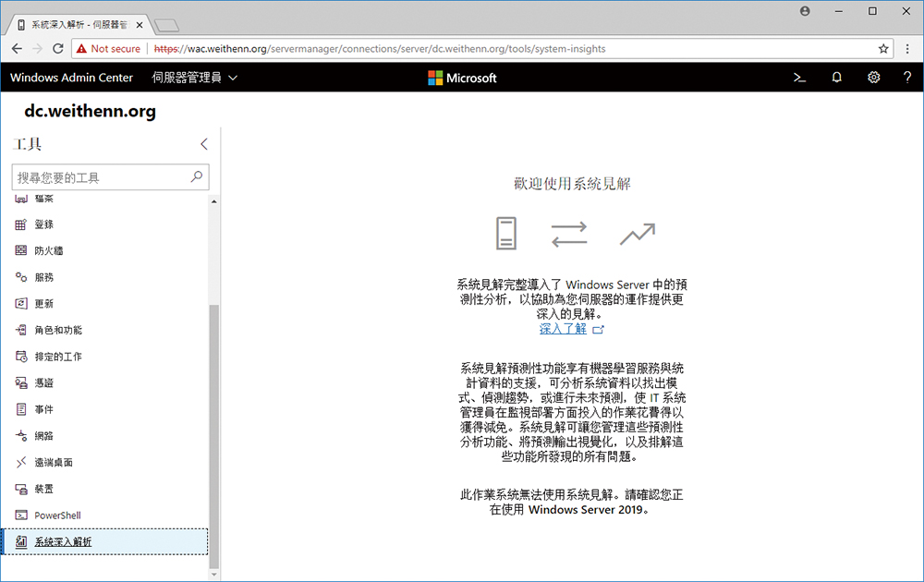Close the 系統深入解析 browser tab
Viewport: 924px width, 582px height.
[140, 25]
